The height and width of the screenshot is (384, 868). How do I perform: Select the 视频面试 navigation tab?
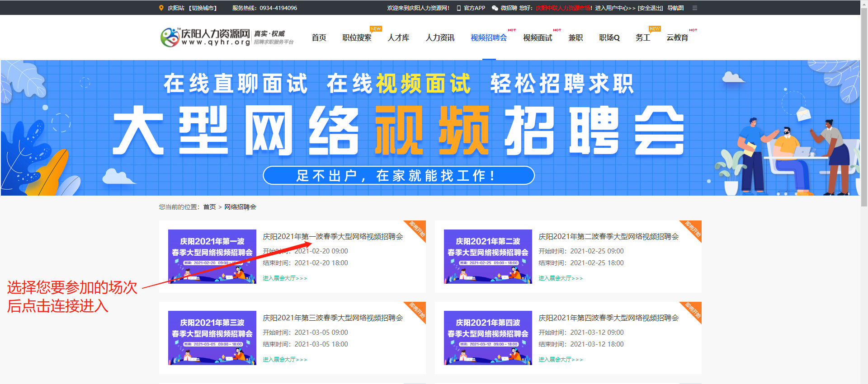click(x=538, y=38)
